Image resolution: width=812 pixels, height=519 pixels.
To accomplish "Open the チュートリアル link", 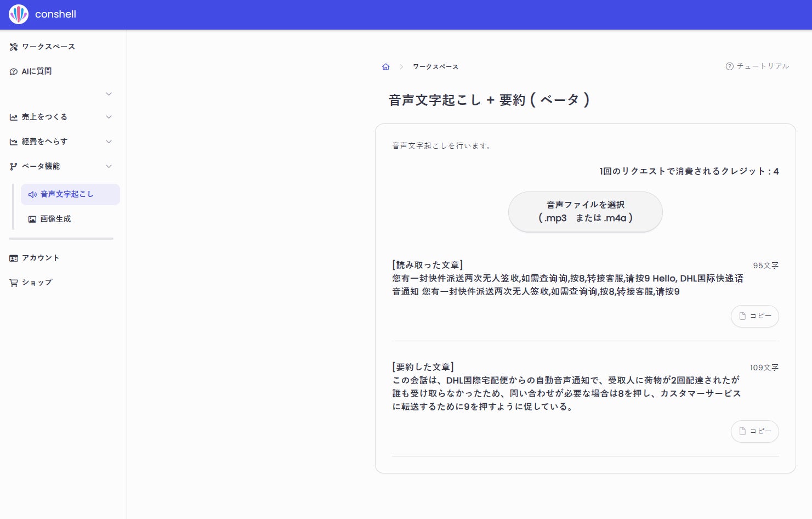I will (757, 66).
